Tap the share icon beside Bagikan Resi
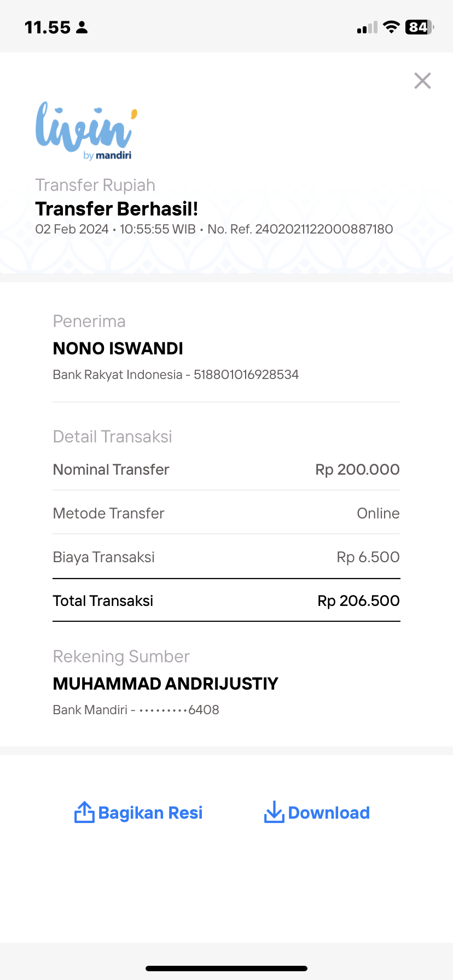This screenshot has height=980, width=453. click(84, 812)
